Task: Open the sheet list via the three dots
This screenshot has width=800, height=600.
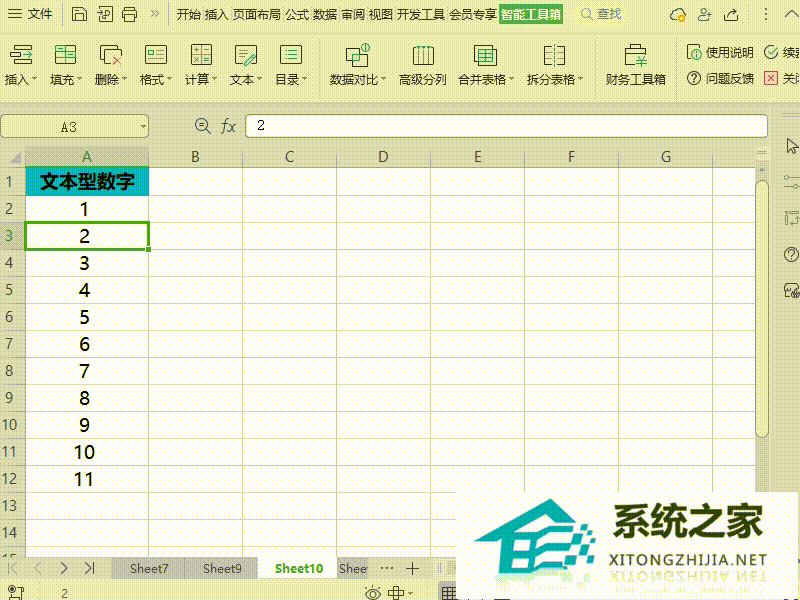Action: 387,568
